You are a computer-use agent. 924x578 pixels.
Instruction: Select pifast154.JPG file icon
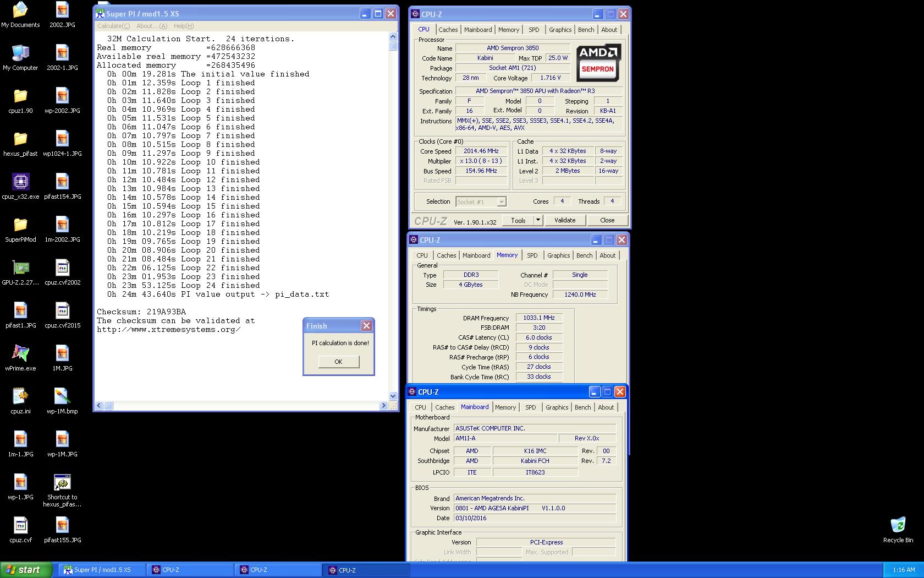tap(62, 187)
